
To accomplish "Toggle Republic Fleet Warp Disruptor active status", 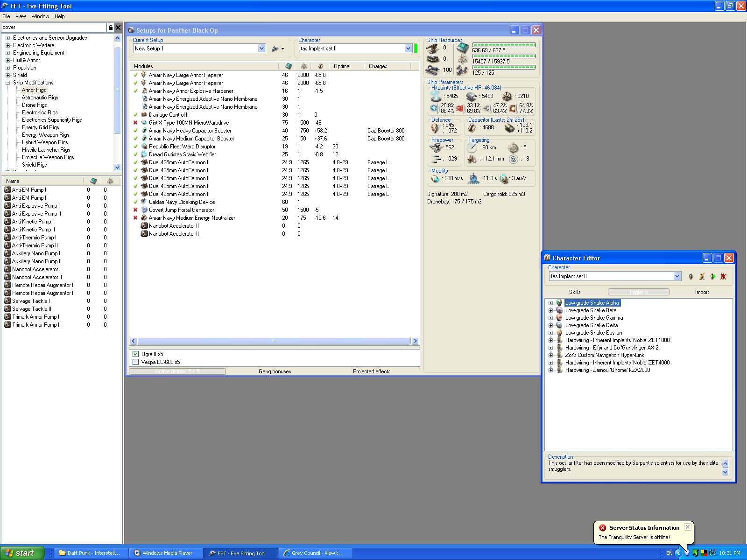I will tap(135, 147).
